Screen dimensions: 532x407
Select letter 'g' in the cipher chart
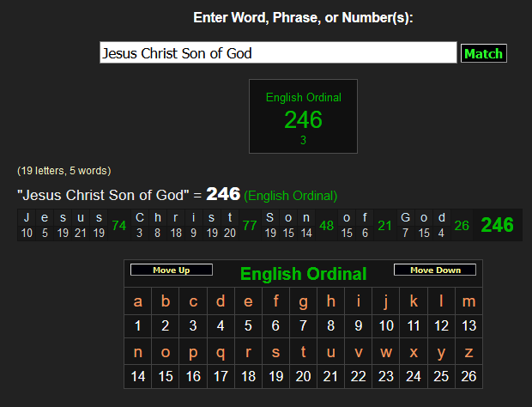(x=303, y=301)
